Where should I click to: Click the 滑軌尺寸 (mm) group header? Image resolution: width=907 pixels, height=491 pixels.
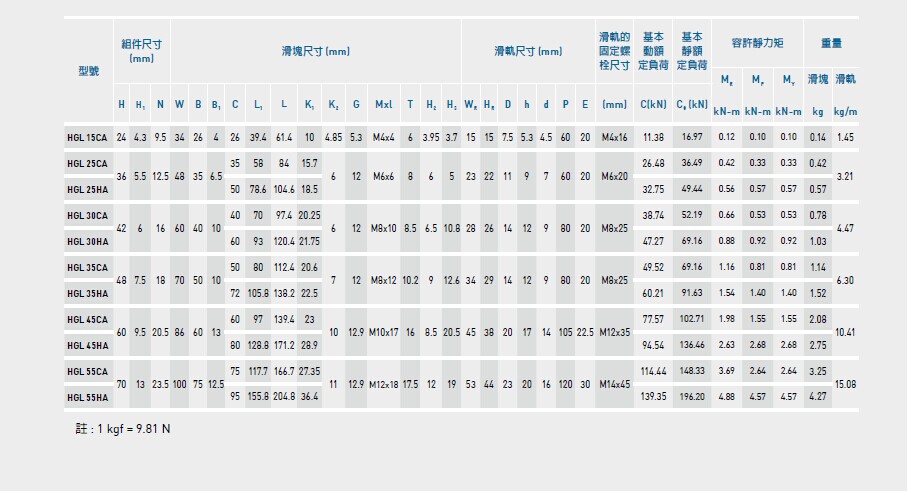[x=527, y=50]
